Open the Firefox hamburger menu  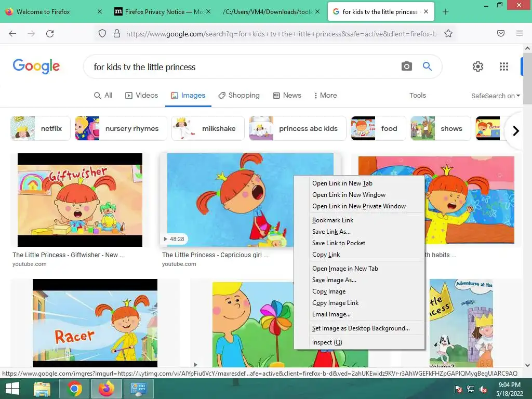coord(520,33)
